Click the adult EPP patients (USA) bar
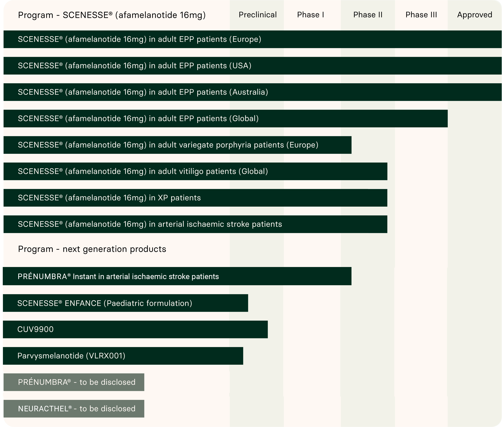The height and width of the screenshot is (427, 504). (252, 66)
